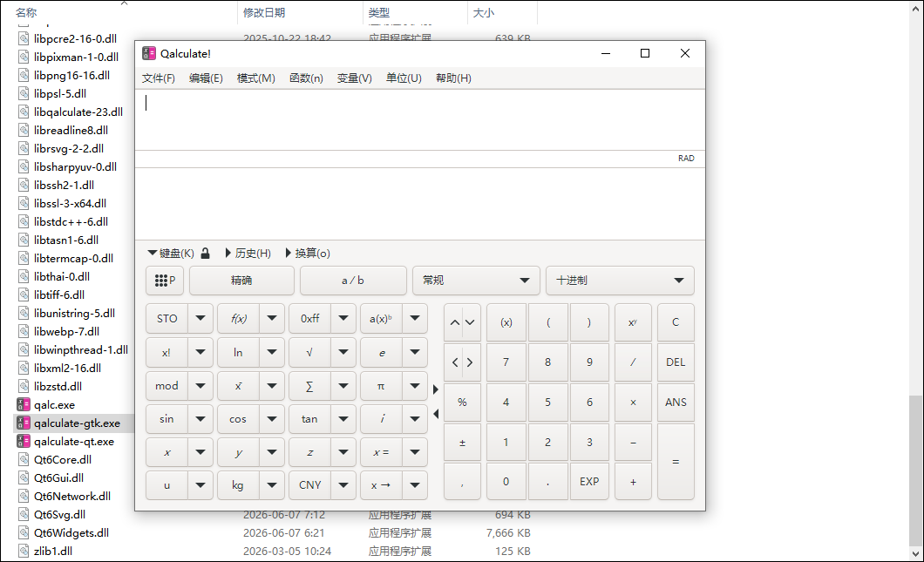Open the 十进制 number base dropdown
This screenshot has height=562, width=924.
[x=620, y=281]
